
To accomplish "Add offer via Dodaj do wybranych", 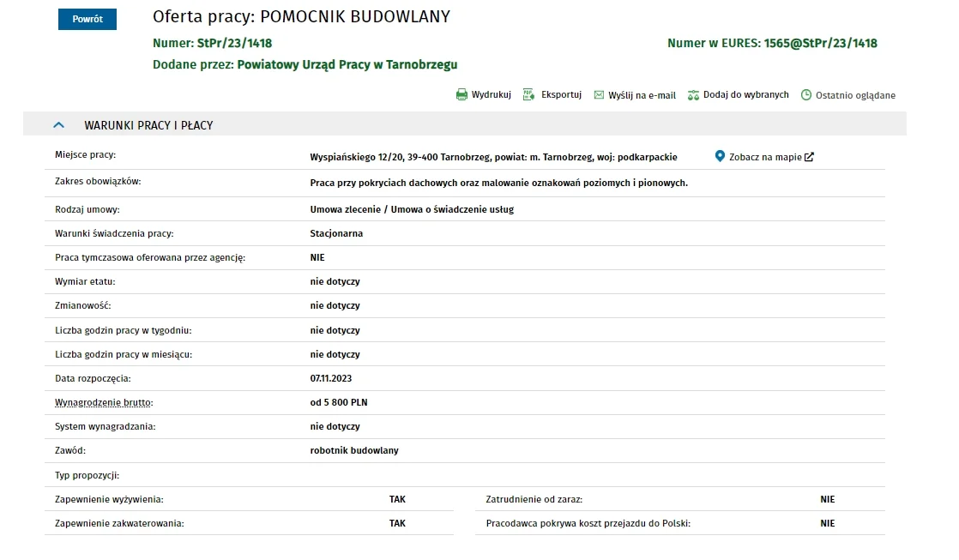I will click(x=745, y=94).
